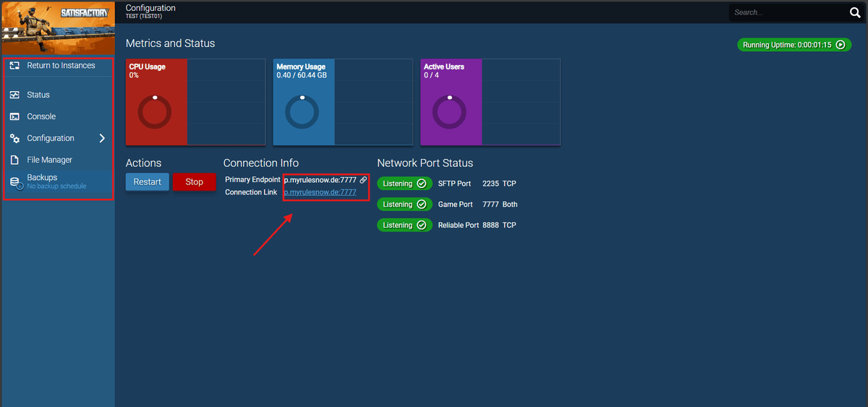Screen dimensions: 868x407
Task: Click the Game Port Listening badge
Action: (x=404, y=205)
